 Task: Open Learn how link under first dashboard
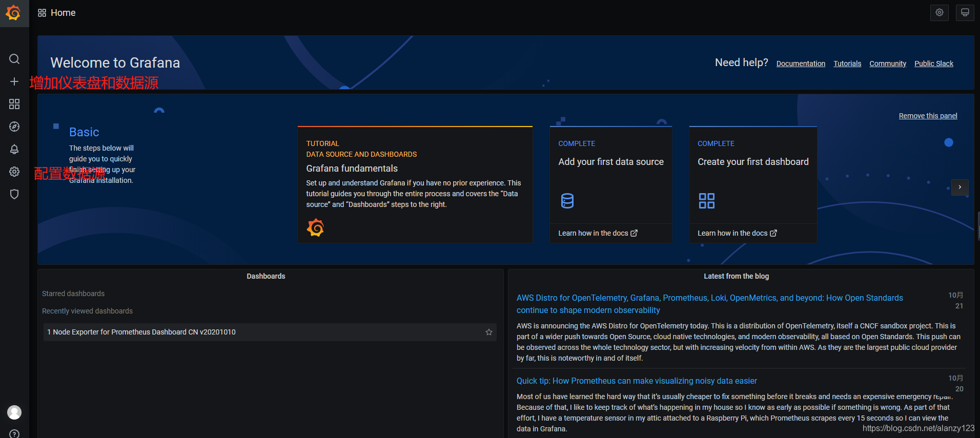[737, 233]
